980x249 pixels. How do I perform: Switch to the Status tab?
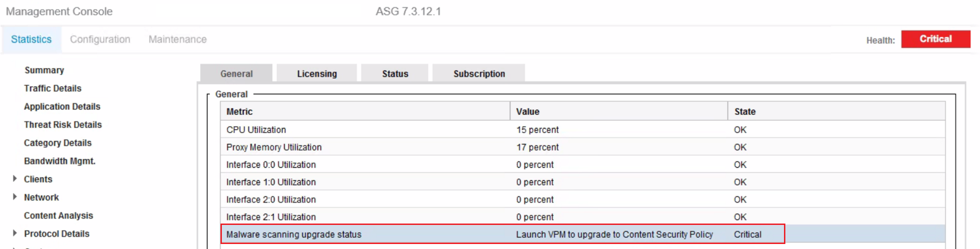pos(395,74)
